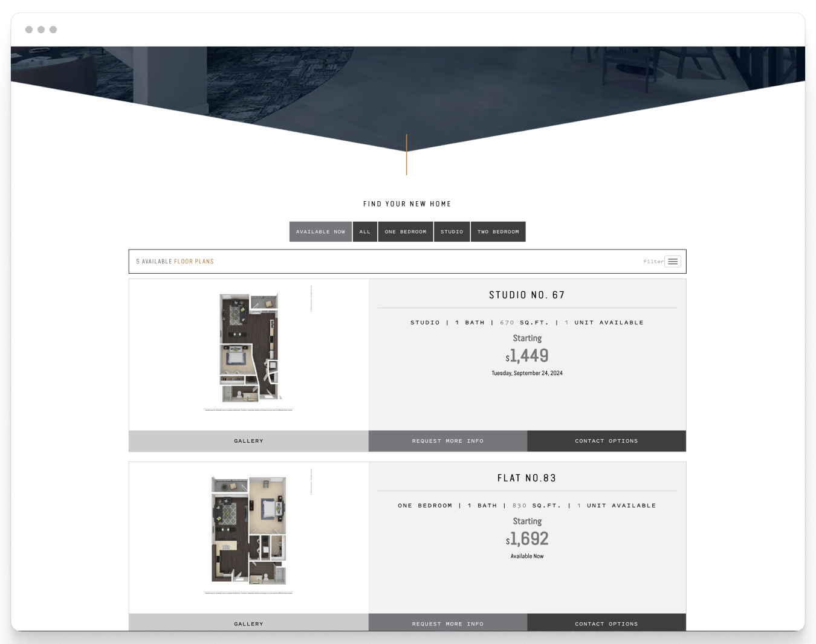The image size is (816, 644).
Task: Click the STUDIO NO. 67 title heading
Action: tap(526, 294)
